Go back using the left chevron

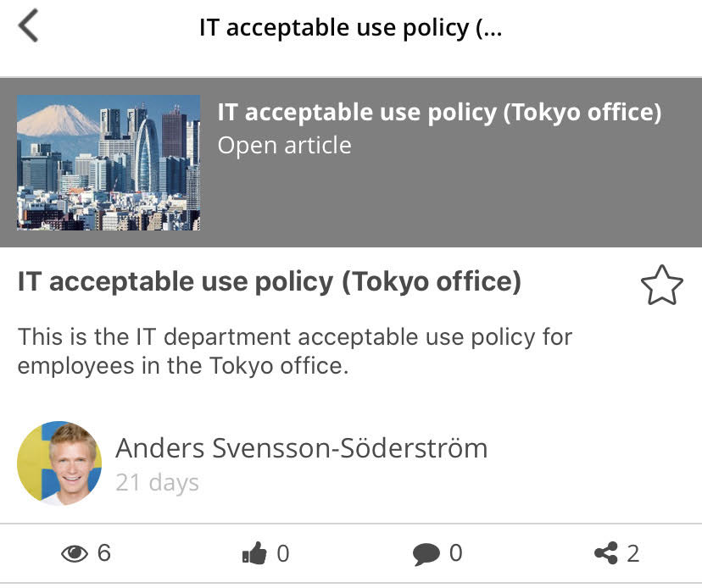pyautogui.click(x=28, y=27)
